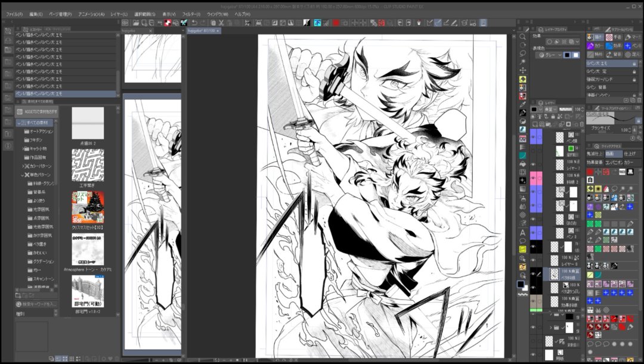Toggle visibility eye of レイヤー 7 layer
The image size is (644, 364).
[x=533, y=164]
